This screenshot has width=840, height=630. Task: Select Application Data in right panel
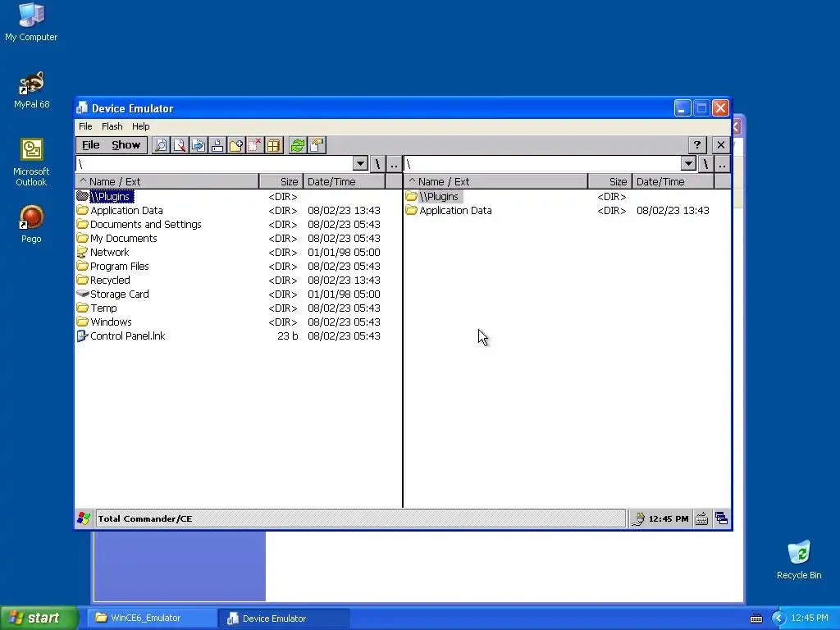coord(455,211)
